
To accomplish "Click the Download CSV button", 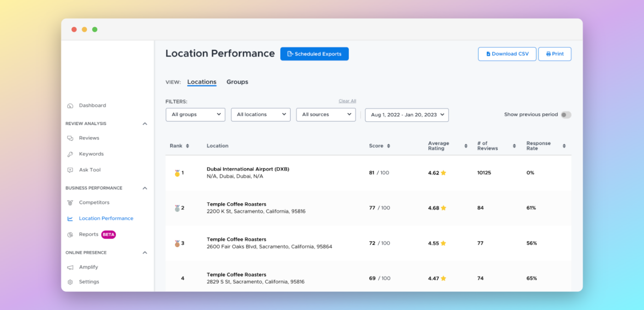I will pyautogui.click(x=507, y=54).
